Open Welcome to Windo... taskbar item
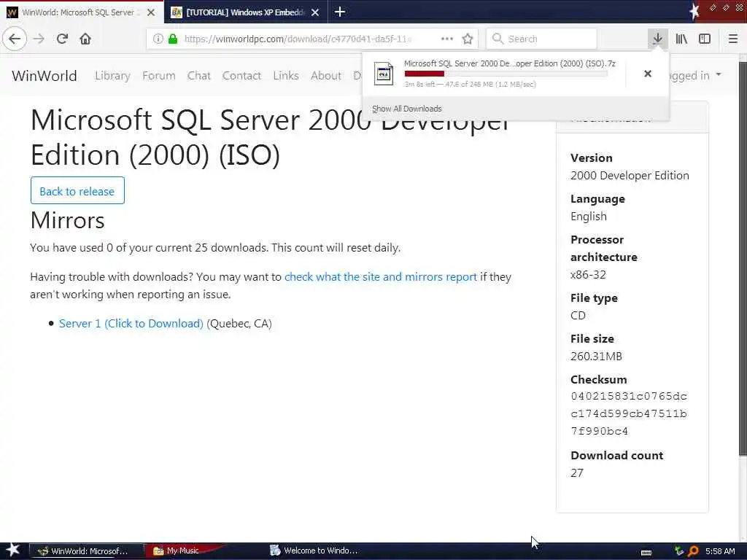 click(x=314, y=551)
